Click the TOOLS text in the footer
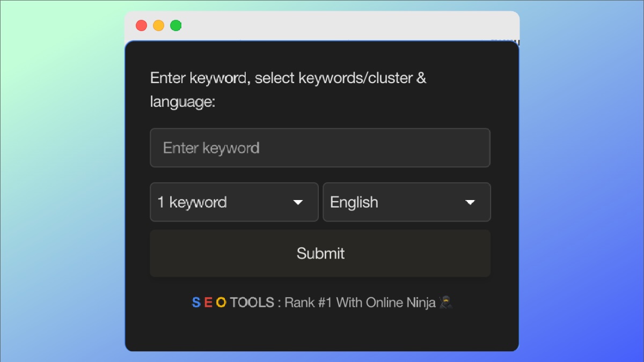644x362 pixels. 252,303
